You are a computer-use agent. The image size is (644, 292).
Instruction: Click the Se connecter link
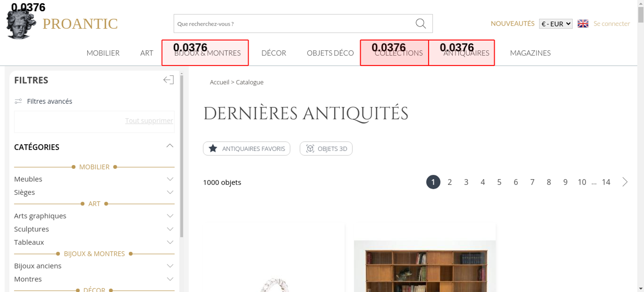[611, 24]
